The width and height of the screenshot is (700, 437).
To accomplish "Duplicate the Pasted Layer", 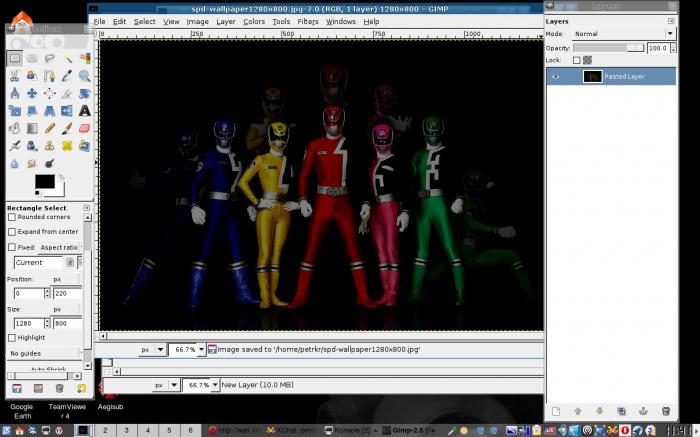I will (x=621, y=411).
